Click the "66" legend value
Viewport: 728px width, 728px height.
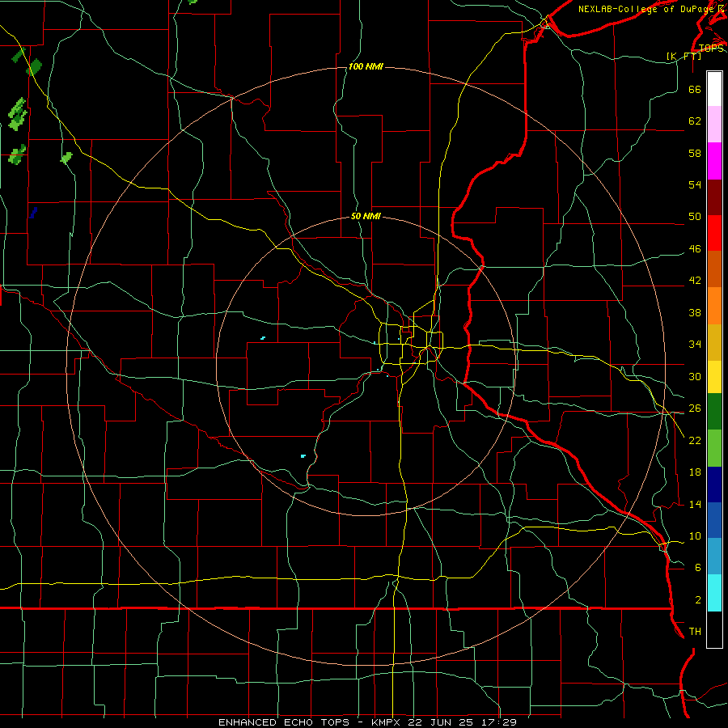(695, 90)
